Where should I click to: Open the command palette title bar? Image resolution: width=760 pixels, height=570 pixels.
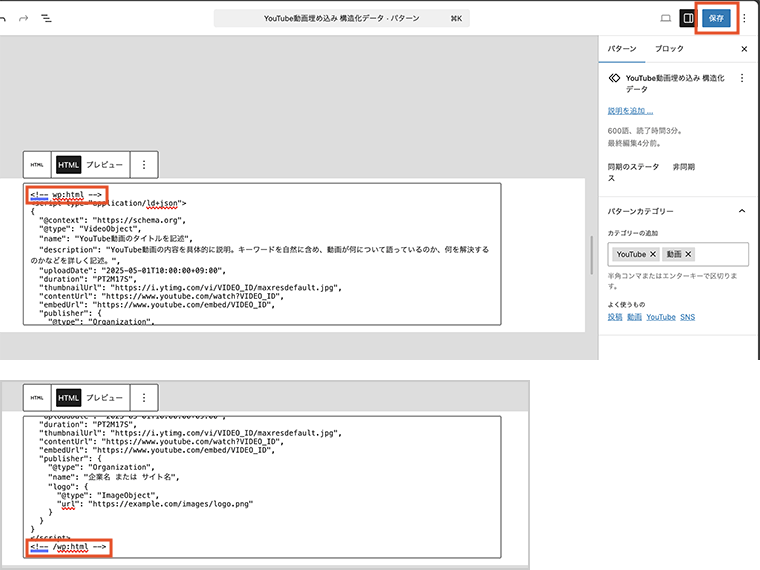point(342,18)
